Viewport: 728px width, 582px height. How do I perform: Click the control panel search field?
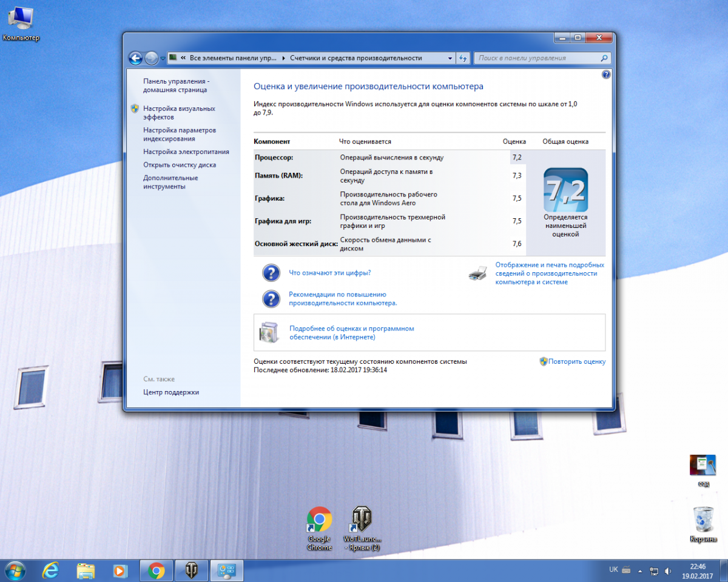click(537, 58)
